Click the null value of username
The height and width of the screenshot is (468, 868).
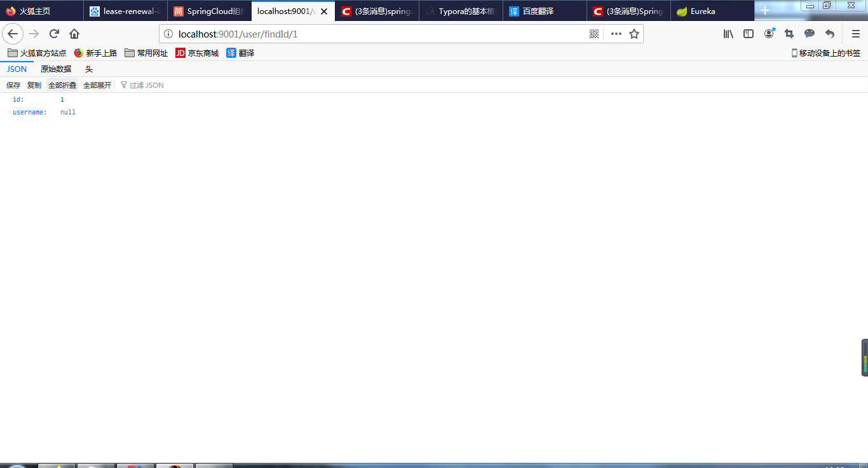point(68,113)
